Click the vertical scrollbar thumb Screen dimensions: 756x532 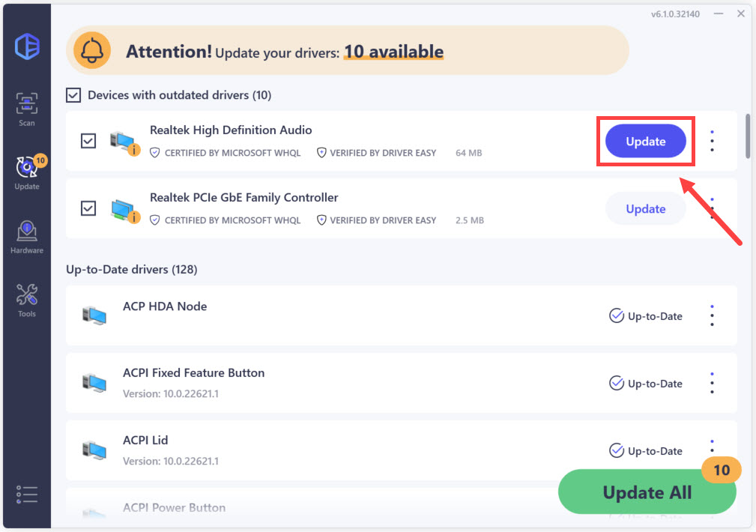746,135
